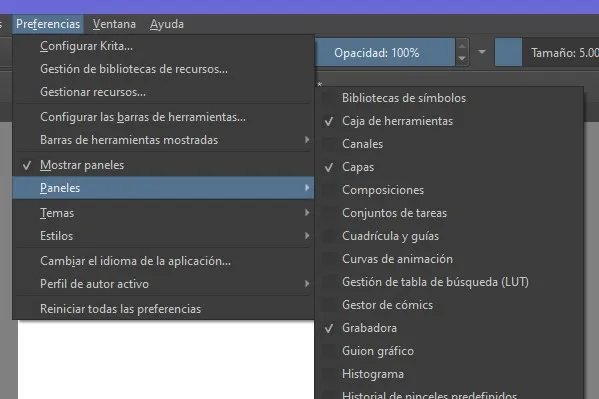Enable Guion gráfico panel
This screenshot has height=399, width=599.
[449, 351]
